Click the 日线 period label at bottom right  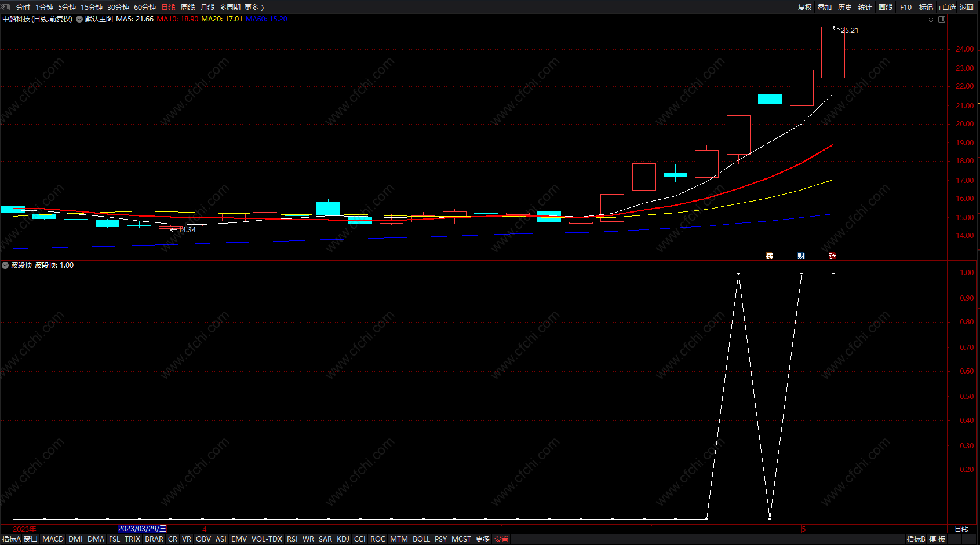click(962, 529)
